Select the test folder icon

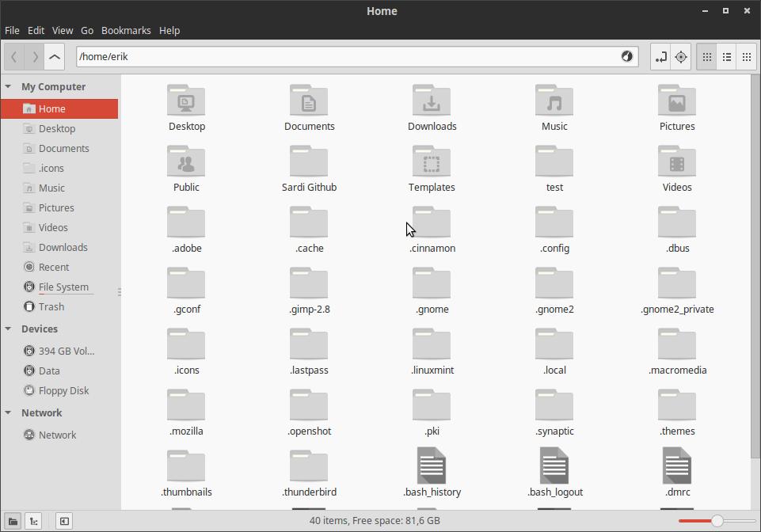click(554, 161)
